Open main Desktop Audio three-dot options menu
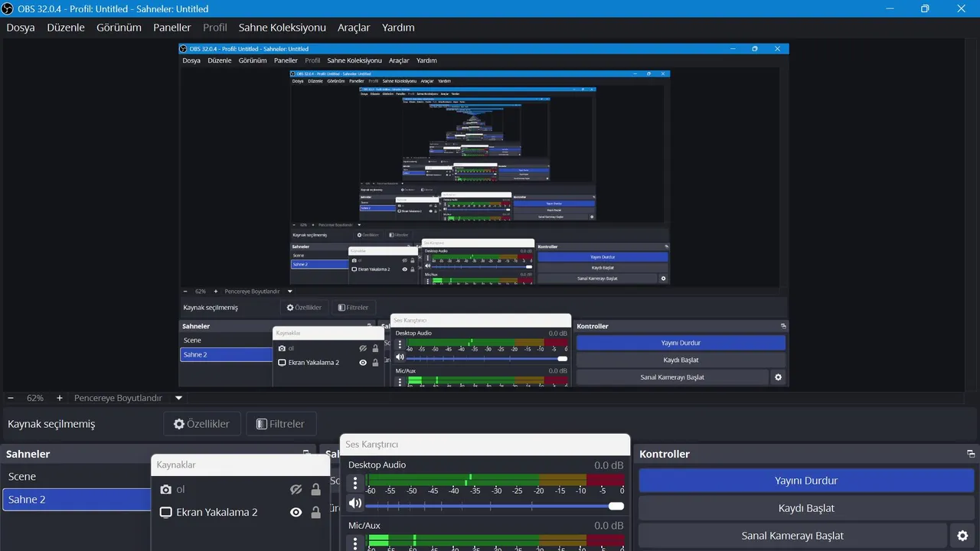 click(354, 483)
